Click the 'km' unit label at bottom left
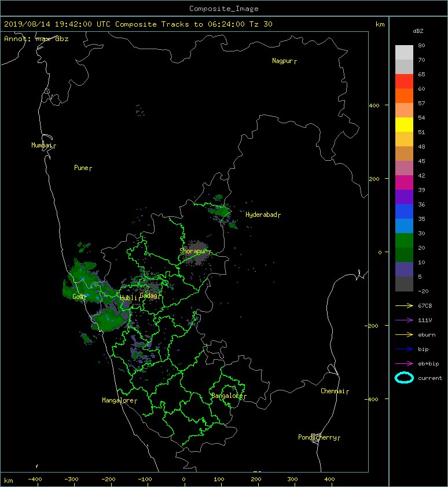 coord(9,481)
